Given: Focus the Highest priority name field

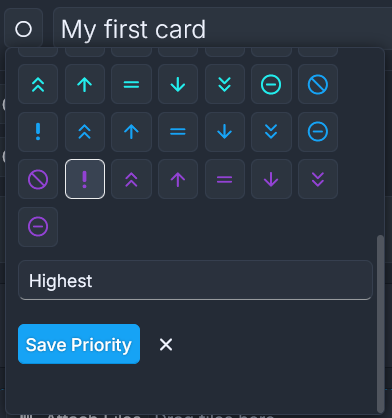Looking at the screenshot, I should (195, 280).
